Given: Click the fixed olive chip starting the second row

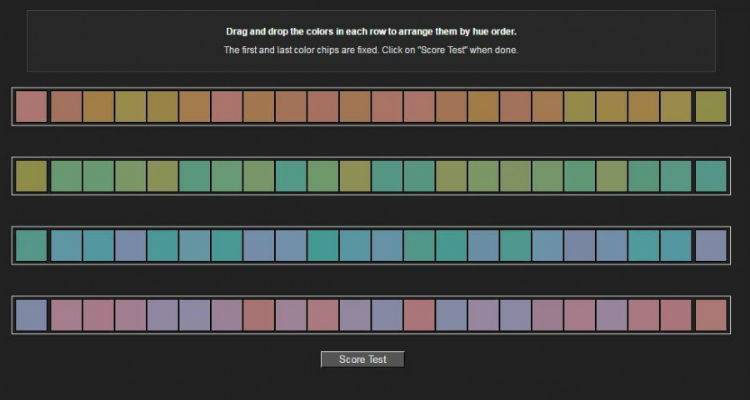Looking at the screenshot, I should pos(31,176).
